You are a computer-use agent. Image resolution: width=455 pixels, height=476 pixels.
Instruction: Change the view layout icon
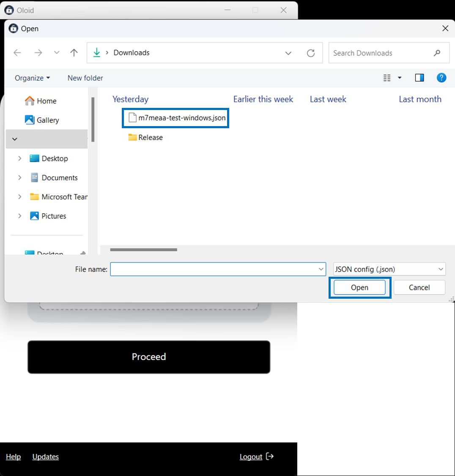point(387,78)
